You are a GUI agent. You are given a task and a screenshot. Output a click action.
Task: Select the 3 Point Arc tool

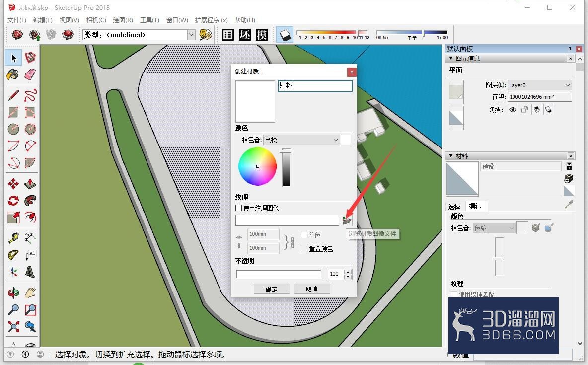[x=13, y=163]
